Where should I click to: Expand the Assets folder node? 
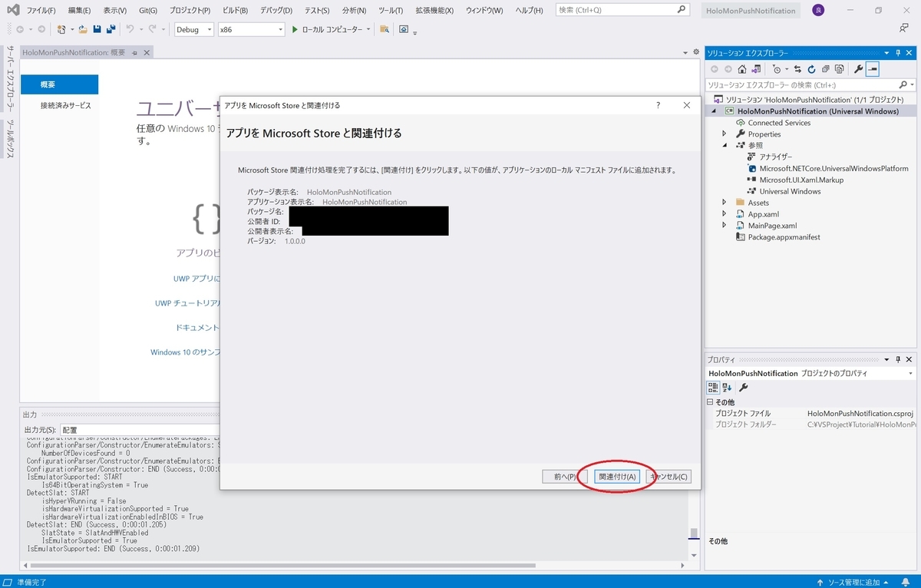point(724,203)
